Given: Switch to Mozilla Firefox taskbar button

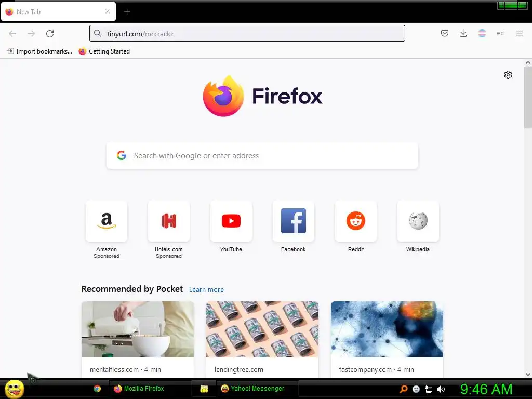Looking at the screenshot, I should [150, 389].
